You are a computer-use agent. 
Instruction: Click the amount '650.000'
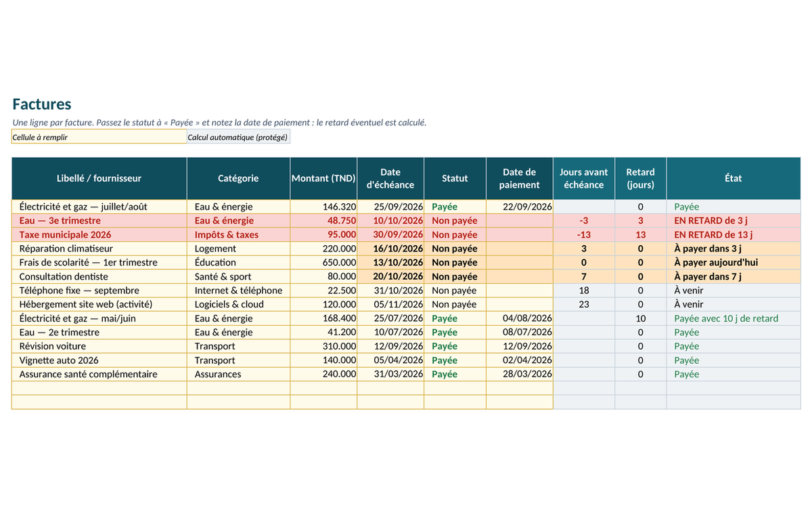(323, 262)
